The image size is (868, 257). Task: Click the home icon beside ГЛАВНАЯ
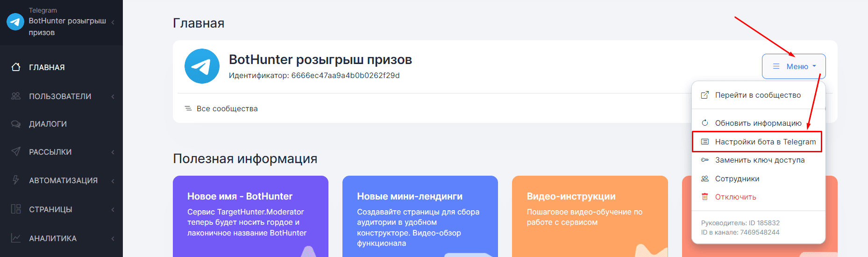click(x=16, y=67)
